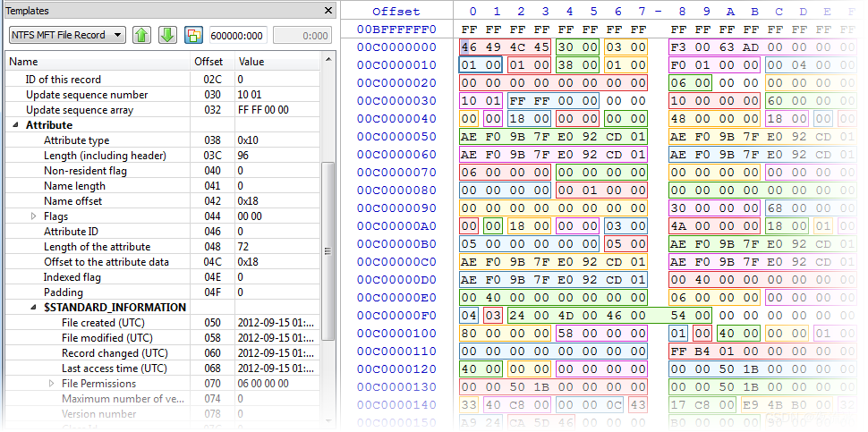Click the green up arrow icon
This screenshot has width=868, height=432.
point(142,36)
